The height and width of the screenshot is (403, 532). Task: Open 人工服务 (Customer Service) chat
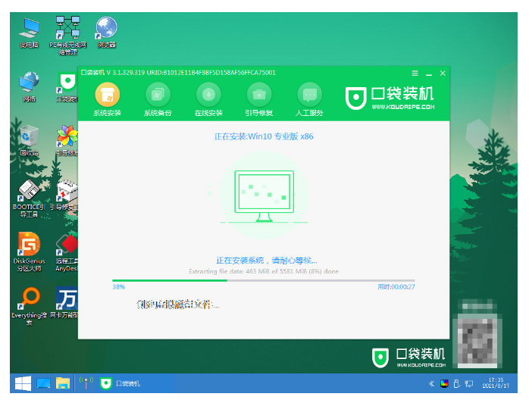(x=308, y=95)
